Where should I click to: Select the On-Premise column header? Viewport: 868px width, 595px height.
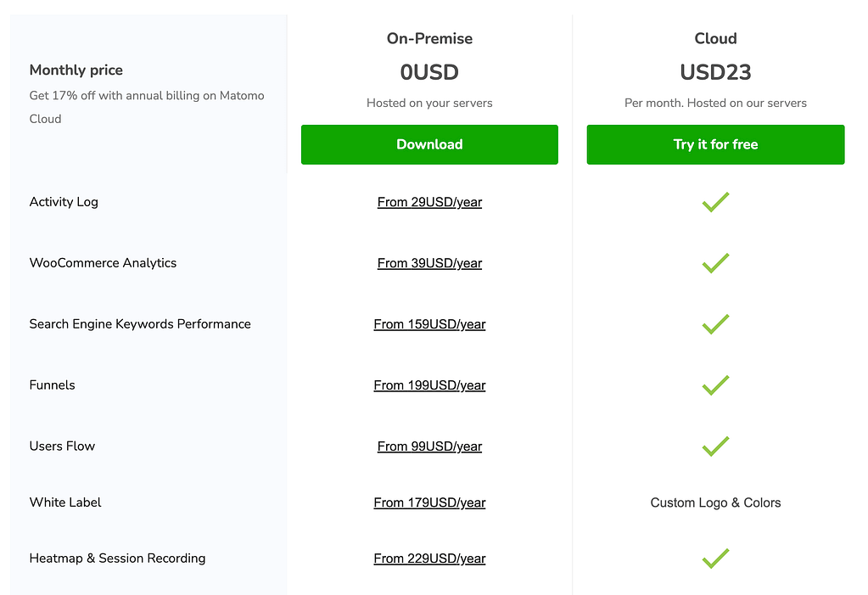(428, 38)
